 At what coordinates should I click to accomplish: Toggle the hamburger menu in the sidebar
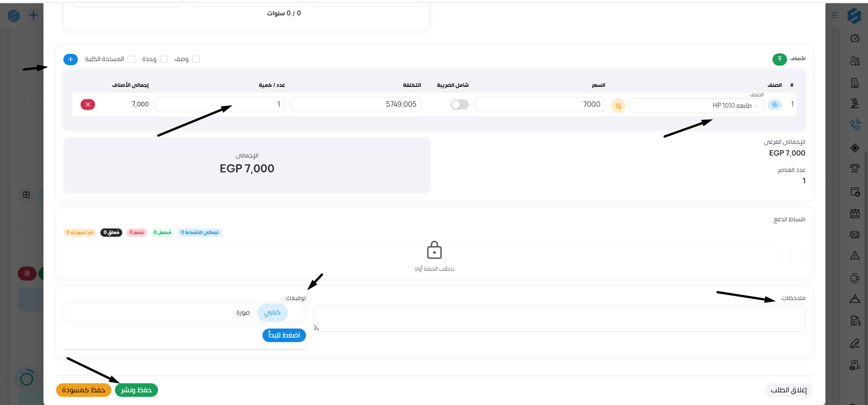tap(835, 15)
